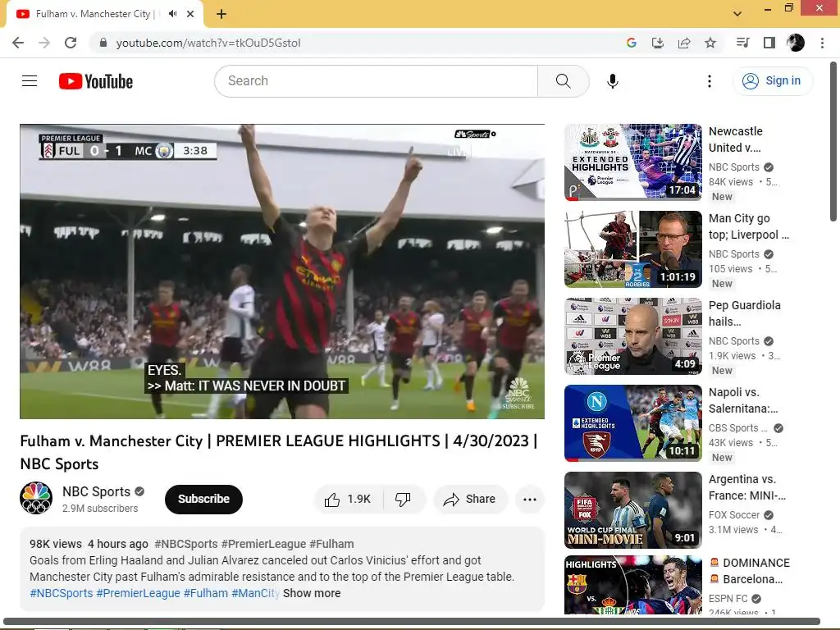Click the 98K views text

point(56,544)
